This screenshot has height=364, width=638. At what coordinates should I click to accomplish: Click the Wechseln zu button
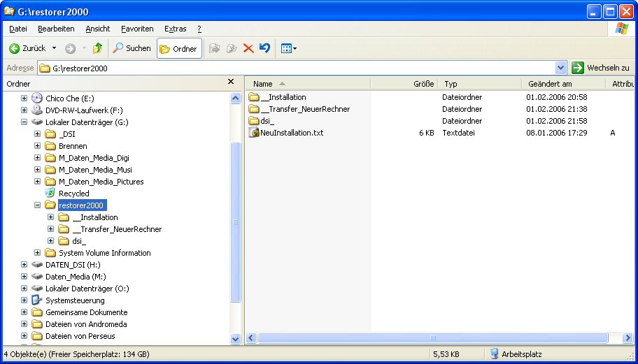[601, 68]
